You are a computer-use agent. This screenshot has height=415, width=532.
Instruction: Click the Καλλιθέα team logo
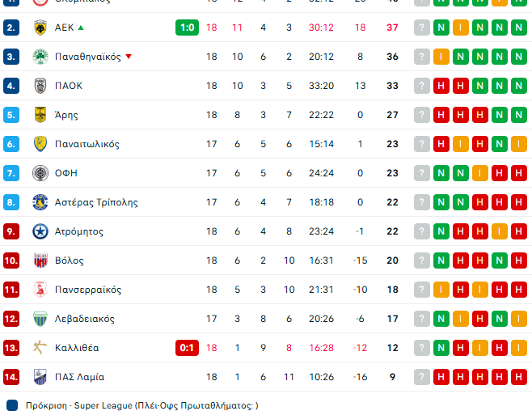[x=40, y=348]
